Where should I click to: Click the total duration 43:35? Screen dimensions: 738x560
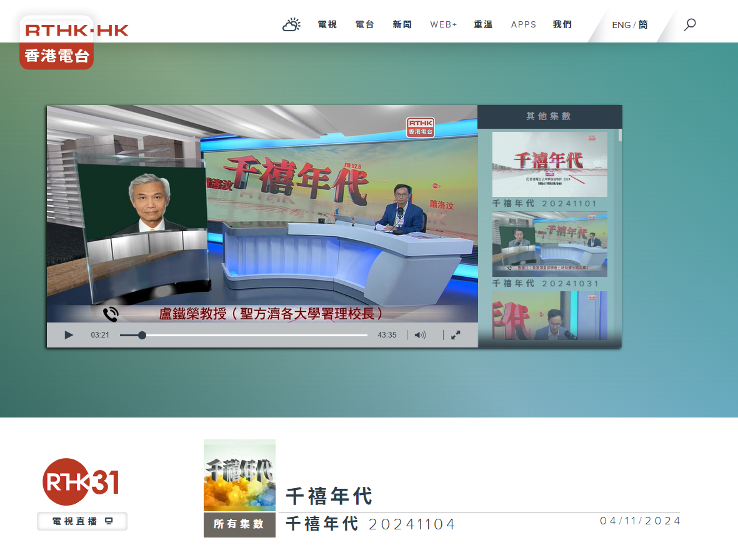[x=387, y=335]
